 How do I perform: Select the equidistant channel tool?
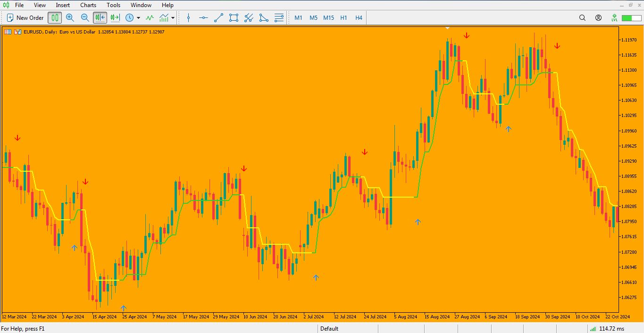(x=249, y=18)
